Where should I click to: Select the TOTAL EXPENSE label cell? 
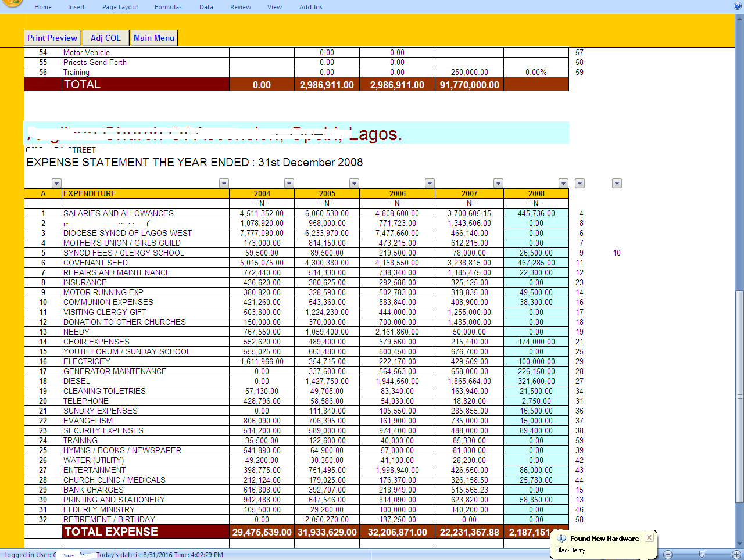point(145,532)
